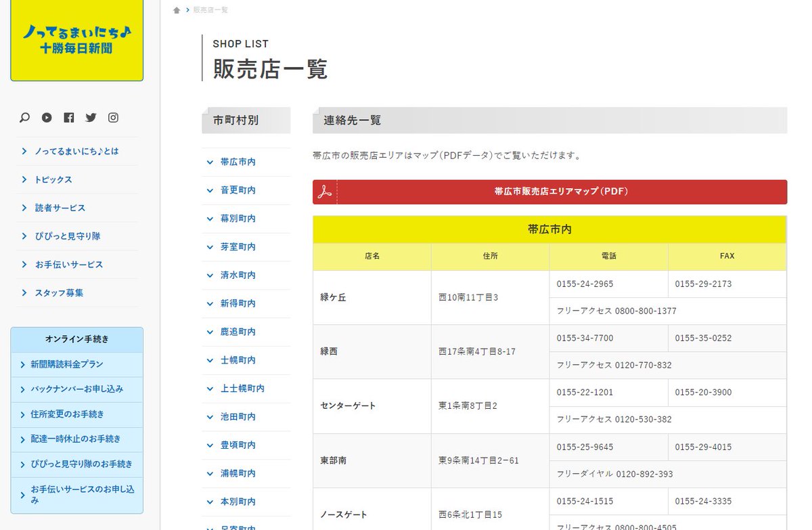Open ノってるまいにち♪とは menu item

coord(77,151)
